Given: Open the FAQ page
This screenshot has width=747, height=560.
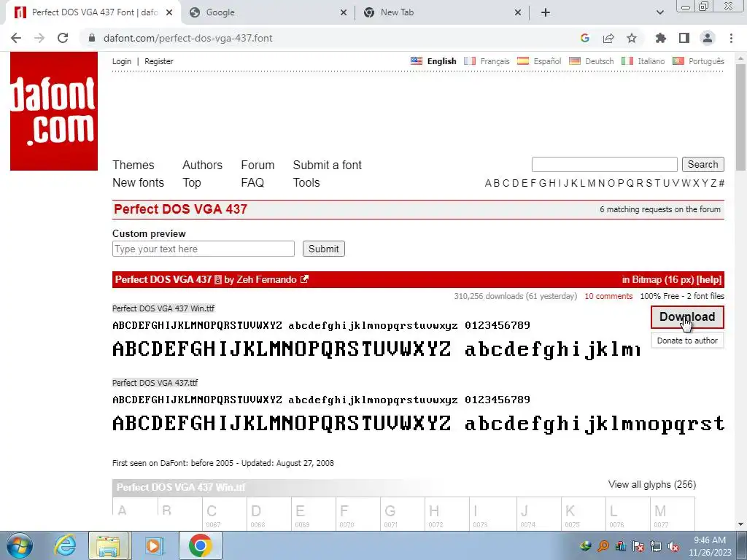Looking at the screenshot, I should pyautogui.click(x=252, y=182).
